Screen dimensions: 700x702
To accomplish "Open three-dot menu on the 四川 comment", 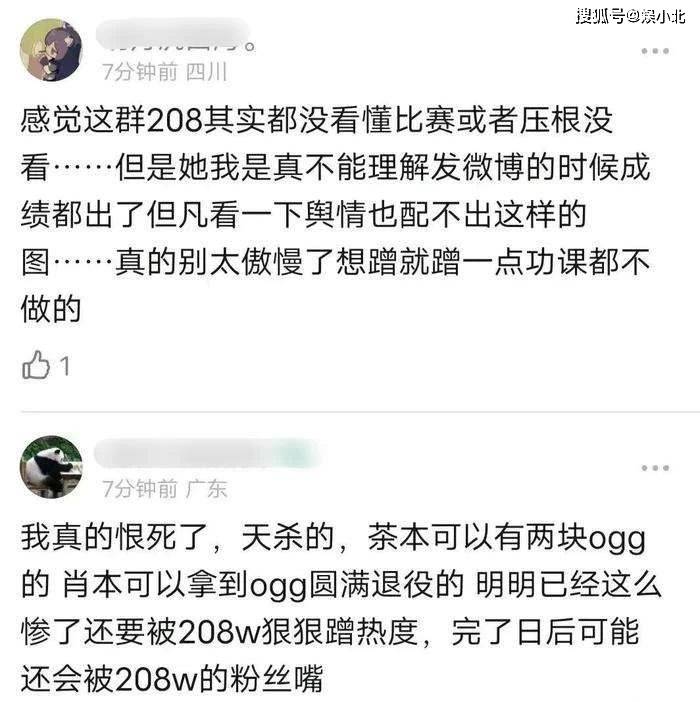I will (655, 51).
